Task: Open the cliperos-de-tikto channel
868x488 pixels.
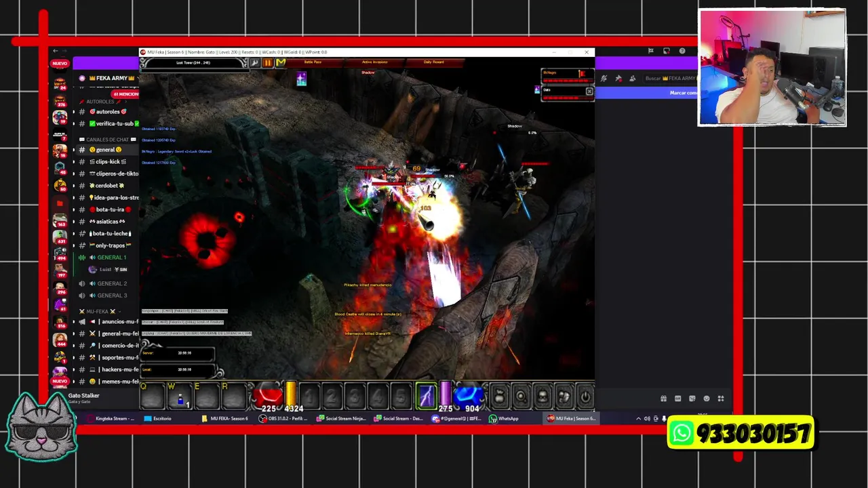Action: coord(110,174)
